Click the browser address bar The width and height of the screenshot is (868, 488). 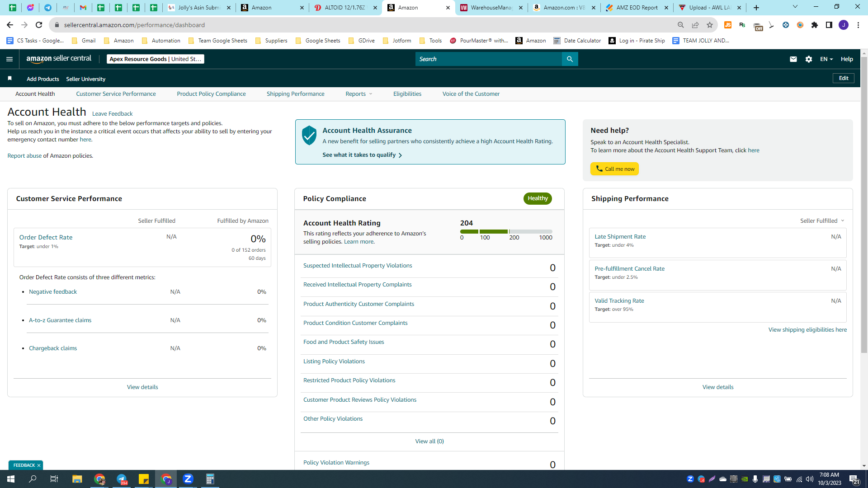coord(362,25)
